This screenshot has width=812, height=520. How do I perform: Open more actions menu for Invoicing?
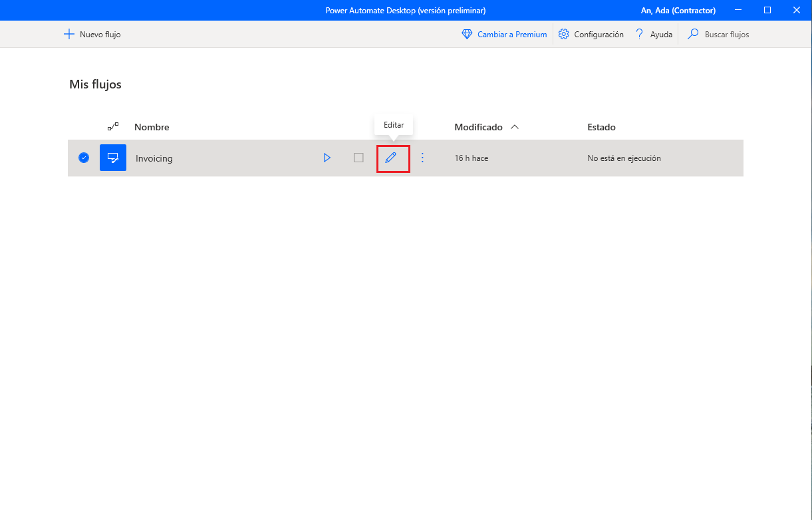[x=422, y=158]
